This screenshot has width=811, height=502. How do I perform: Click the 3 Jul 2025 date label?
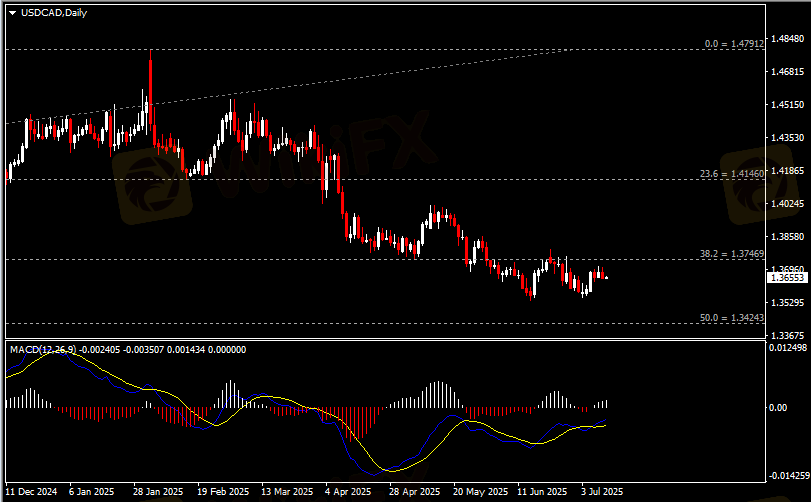pos(602,492)
